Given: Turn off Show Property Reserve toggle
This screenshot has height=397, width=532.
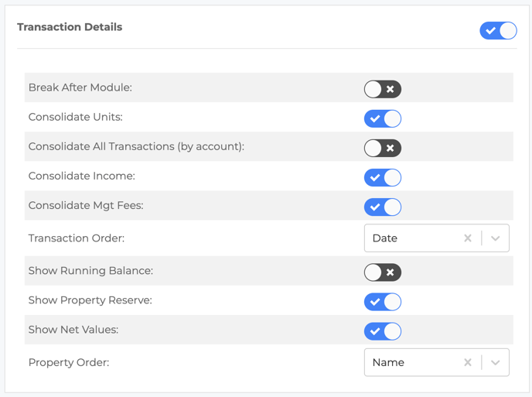Looking at the screenshot, I should point(383,302).
